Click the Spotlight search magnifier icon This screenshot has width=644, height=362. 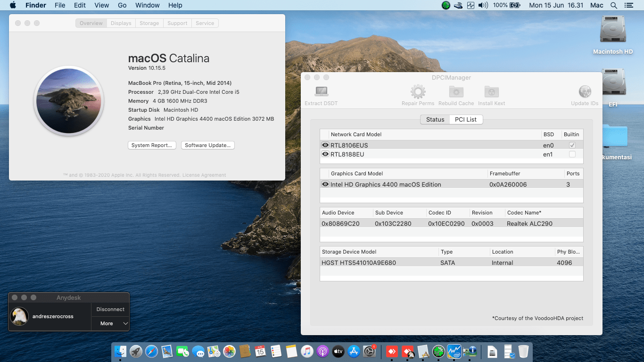coord(614,5)
